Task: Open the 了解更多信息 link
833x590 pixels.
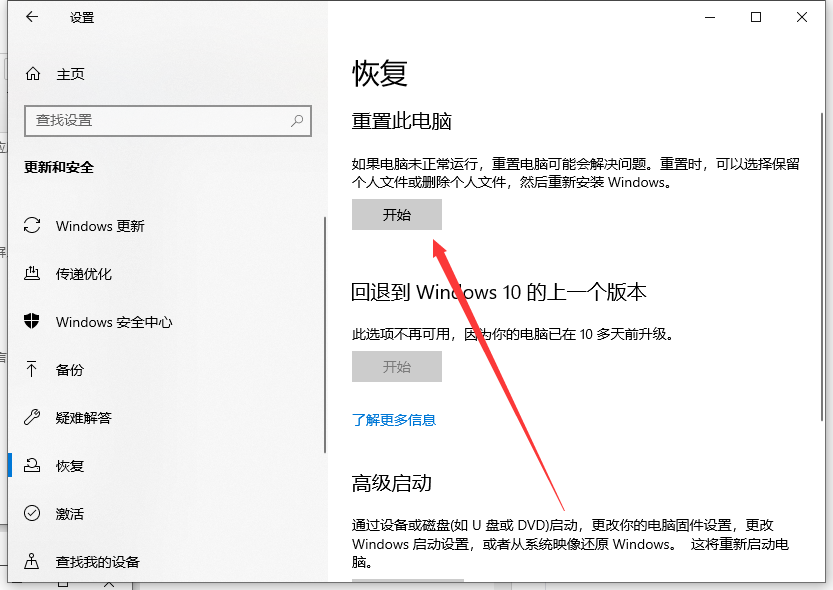Action: click(x=394, y=420)
